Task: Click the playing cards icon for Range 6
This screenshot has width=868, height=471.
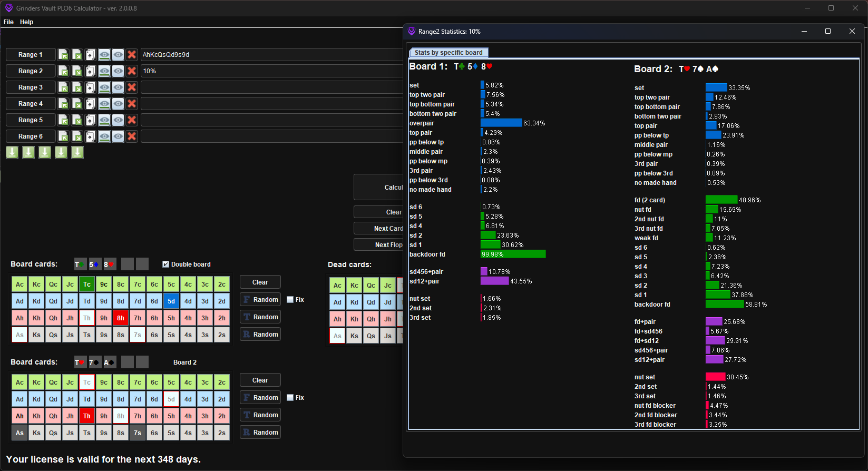Action: click(x=91, y=136)
